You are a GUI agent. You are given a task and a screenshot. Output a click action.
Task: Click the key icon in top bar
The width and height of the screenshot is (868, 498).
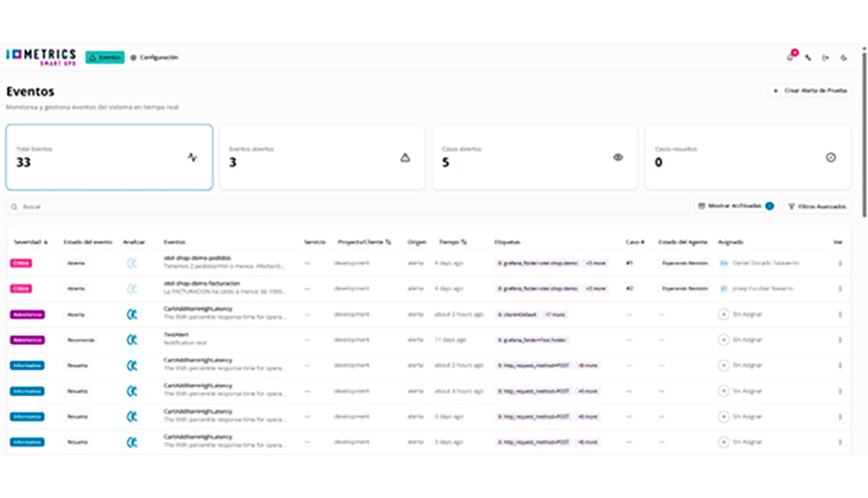coord(808,58)
